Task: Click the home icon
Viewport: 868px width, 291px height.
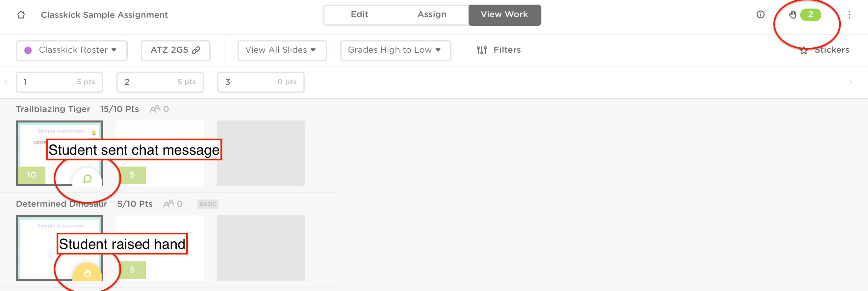Action: click(x=21, y=14)
